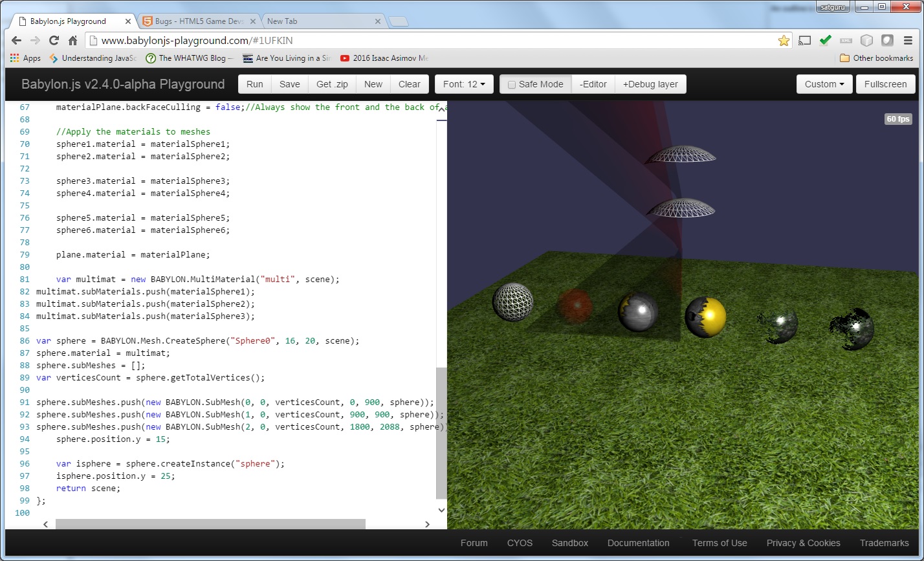Viewport: 924px width, 561px height.
Task: Bookmark this page with the star icon
Action: click(784, 41)
